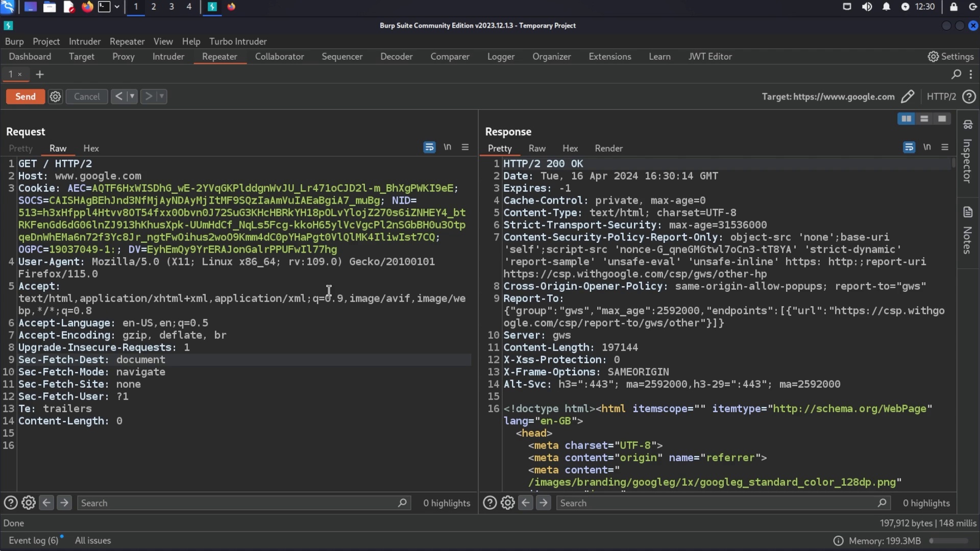Toggle response line wrap button
This screenshot has width=980, height=551.
pyautogui.click(x=909, y=147)
